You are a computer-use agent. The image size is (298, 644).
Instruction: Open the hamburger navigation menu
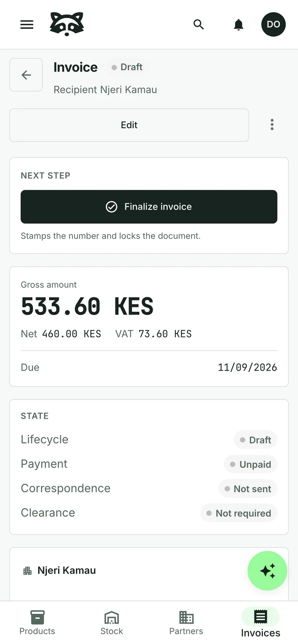pos(27,24)
